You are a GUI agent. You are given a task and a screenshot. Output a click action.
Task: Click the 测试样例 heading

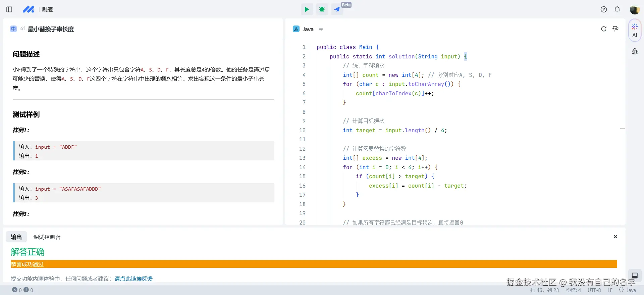pyautogui.click(x=26, y=115)
